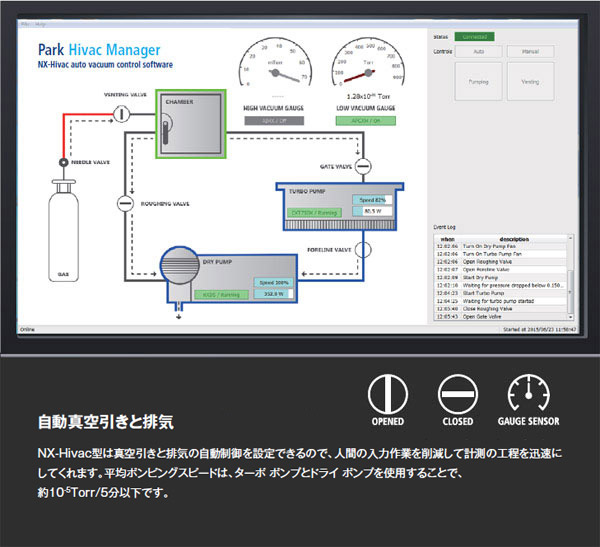Viewport: 600px width, 547px height.
Task: Open the Help menu
Action: click(x=40, y=24)
